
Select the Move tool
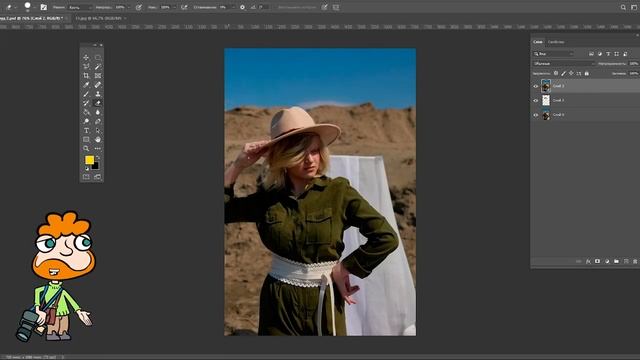[86, 58]
